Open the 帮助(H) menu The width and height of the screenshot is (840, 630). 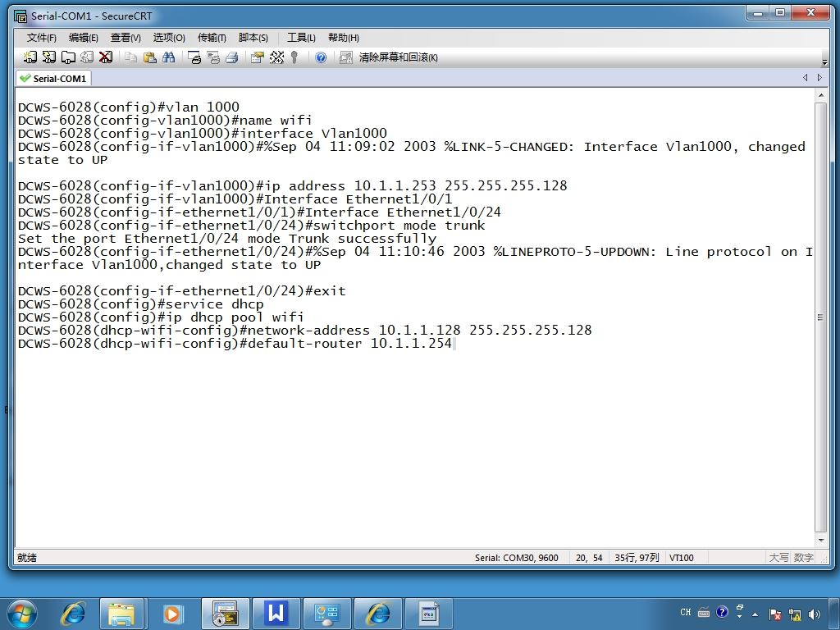[x=344, y=38]
